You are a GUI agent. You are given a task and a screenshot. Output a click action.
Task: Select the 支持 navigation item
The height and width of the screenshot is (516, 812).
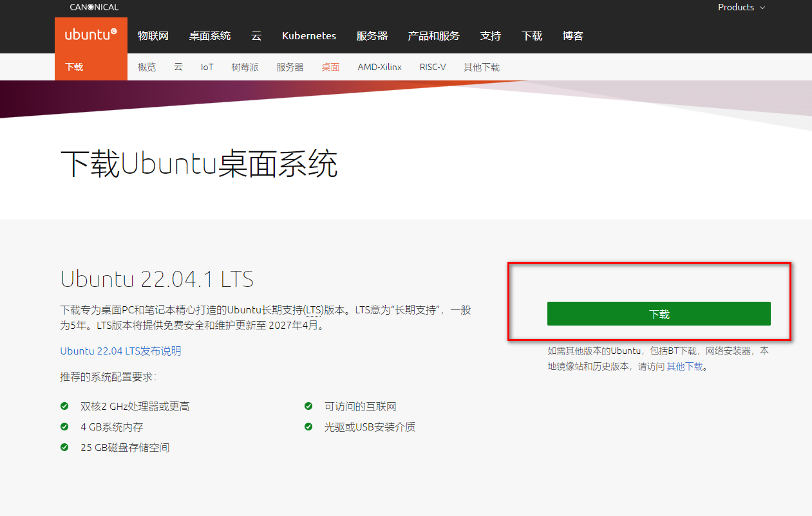pyautogui.click(x=491, y=35)
